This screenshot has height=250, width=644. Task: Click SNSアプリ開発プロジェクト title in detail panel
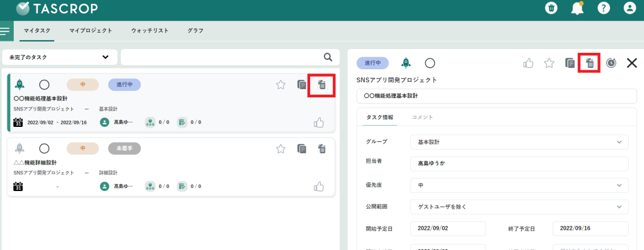pos(396,80)
